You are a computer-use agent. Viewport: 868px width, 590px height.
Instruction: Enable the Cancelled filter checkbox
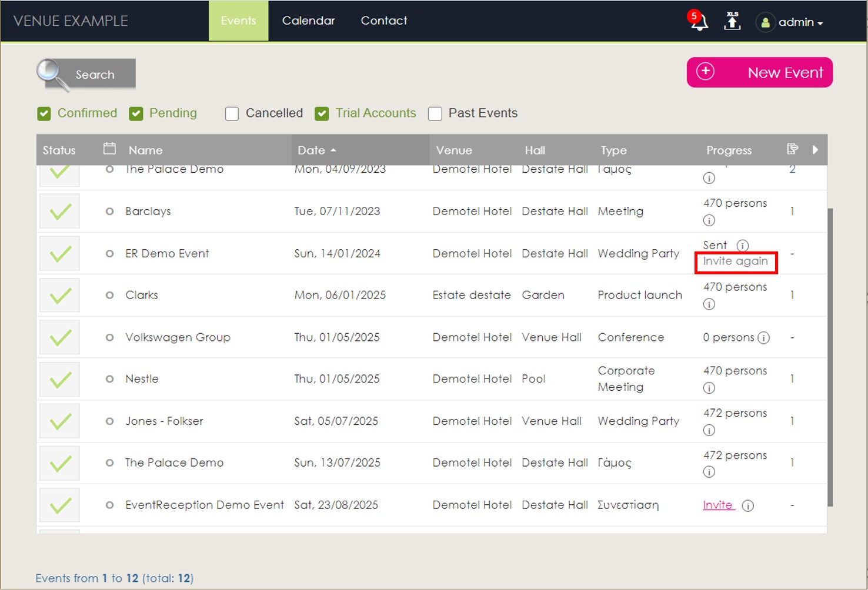pyautogui.click(x=232, y=113)
